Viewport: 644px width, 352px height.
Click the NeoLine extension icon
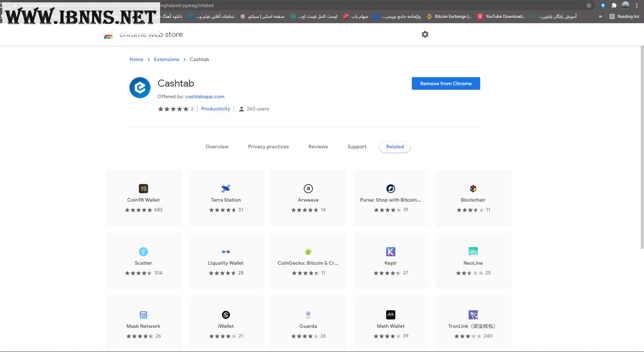tap(473, 252)
